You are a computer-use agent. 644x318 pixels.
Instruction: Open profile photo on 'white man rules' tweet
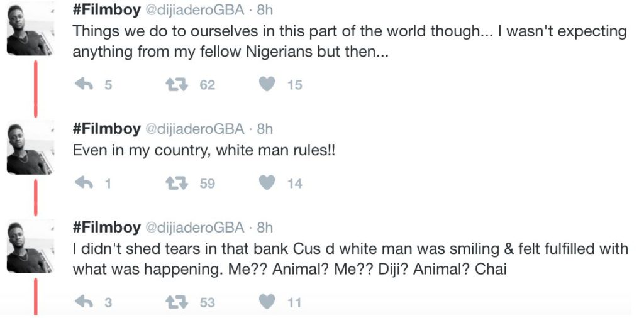tap(27, 149)
